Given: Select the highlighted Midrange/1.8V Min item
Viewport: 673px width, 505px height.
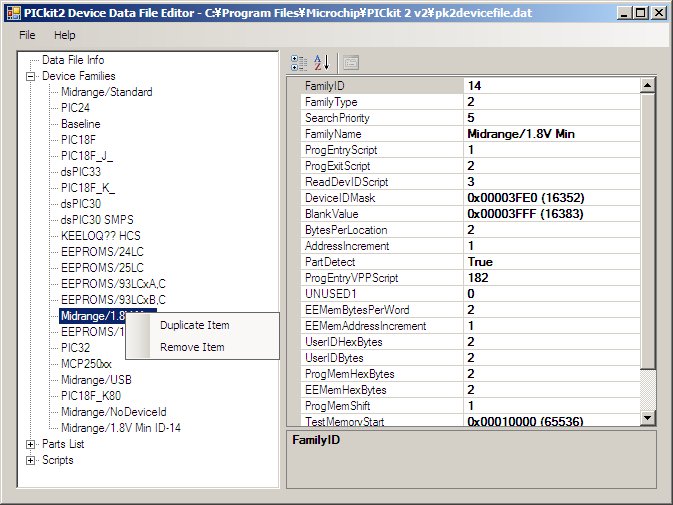Looking at the screenshot, I should [x=92, y=316].
